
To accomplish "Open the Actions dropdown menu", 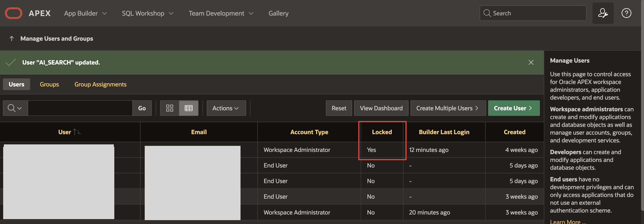I will click(x=226, y=108).
